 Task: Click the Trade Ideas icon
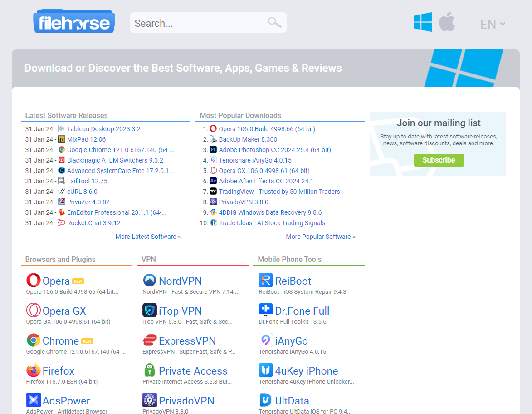(x=214, y=223)
